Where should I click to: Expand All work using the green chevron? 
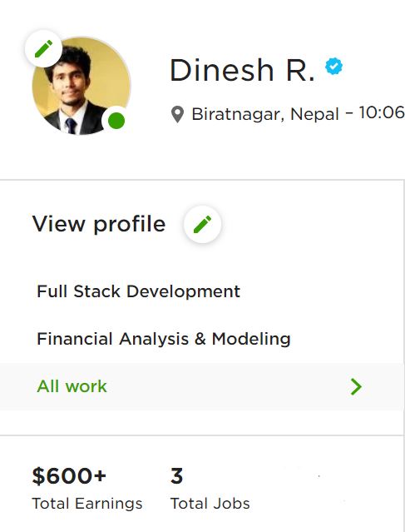(356, 387)
